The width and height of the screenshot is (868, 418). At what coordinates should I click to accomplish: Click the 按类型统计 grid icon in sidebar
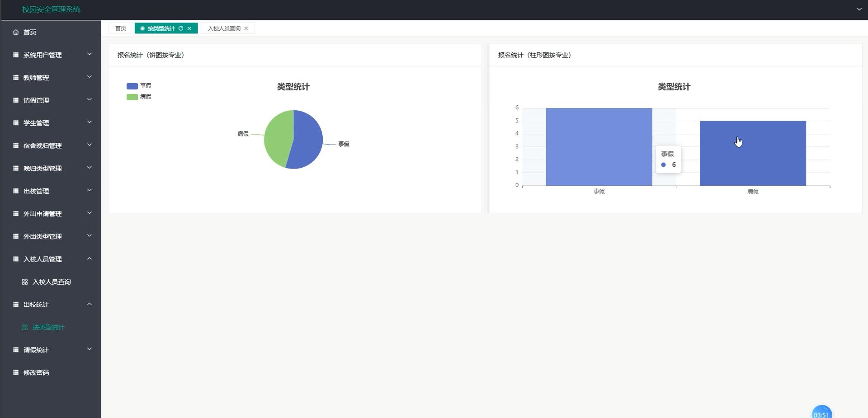tap(25, 327)
